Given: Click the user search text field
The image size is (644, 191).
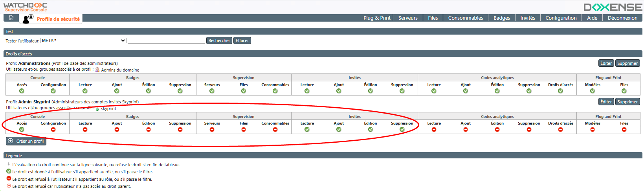Looking at the screenshot, I should click(x=166, y=41).
